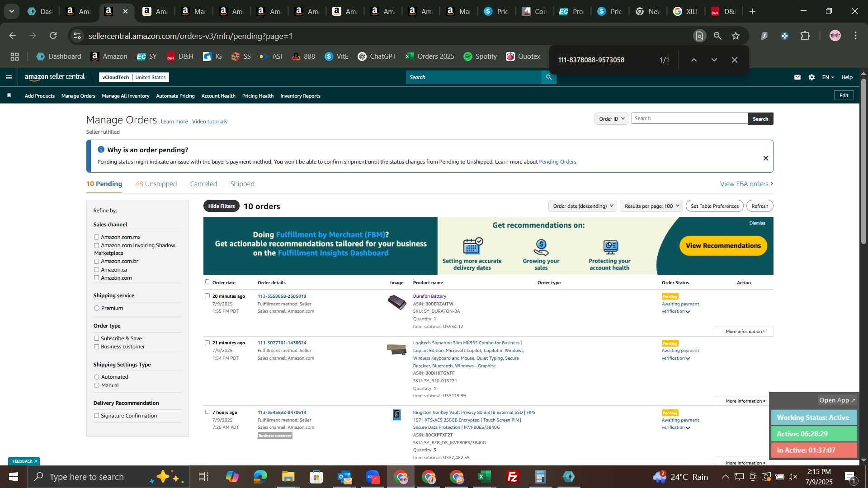Click View Recommendations button
868x488 pixels.
coord(723,246)
